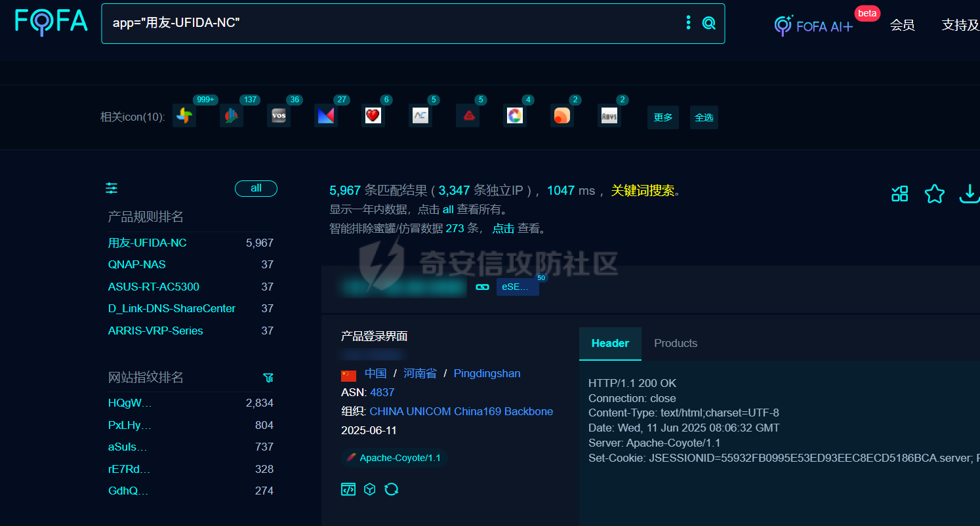Filter by ARRIS-VRP-Series product

[155, 331]
